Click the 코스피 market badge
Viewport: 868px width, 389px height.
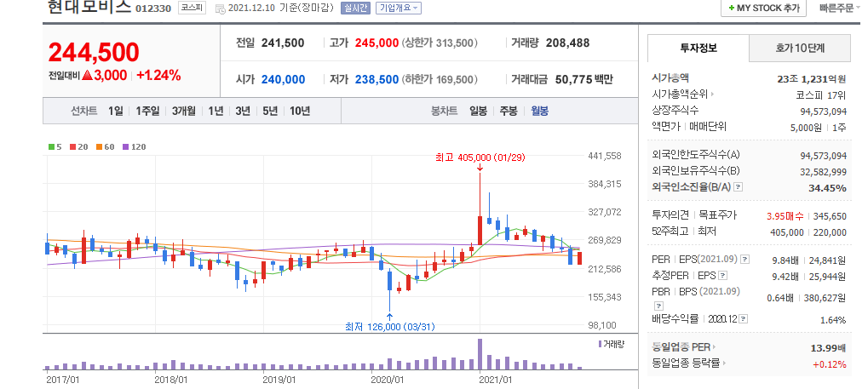[192, 9]
